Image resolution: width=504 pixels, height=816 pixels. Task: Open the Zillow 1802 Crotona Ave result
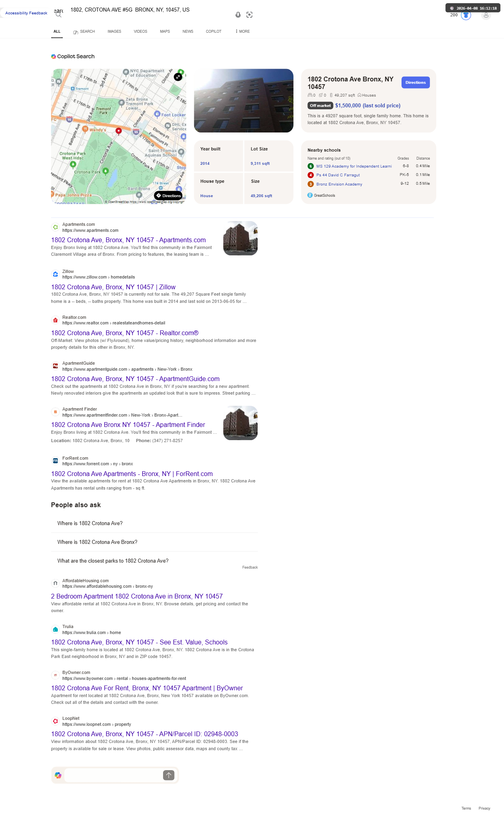113,287
